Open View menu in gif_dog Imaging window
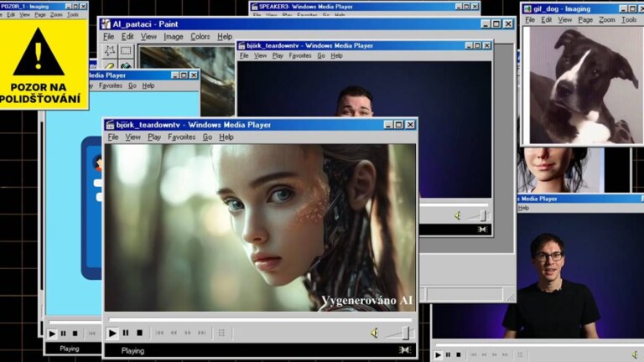 tap(564, 20)
